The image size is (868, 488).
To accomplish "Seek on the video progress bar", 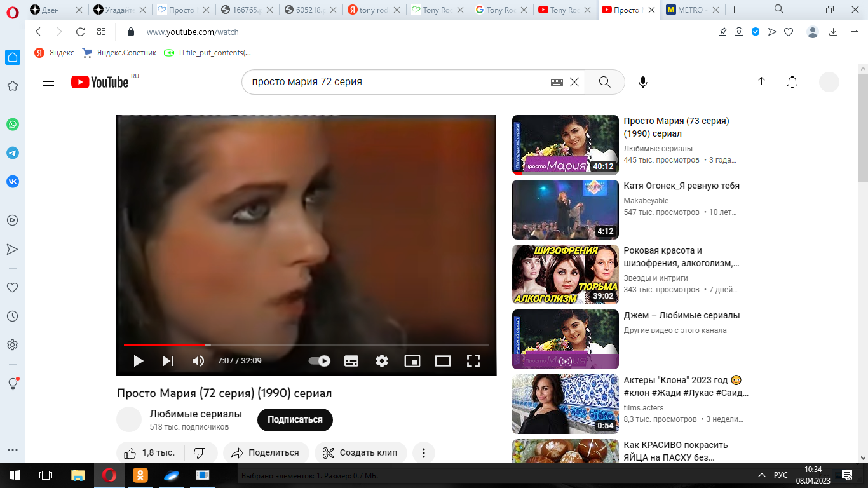I will click(x=306, y=344).
